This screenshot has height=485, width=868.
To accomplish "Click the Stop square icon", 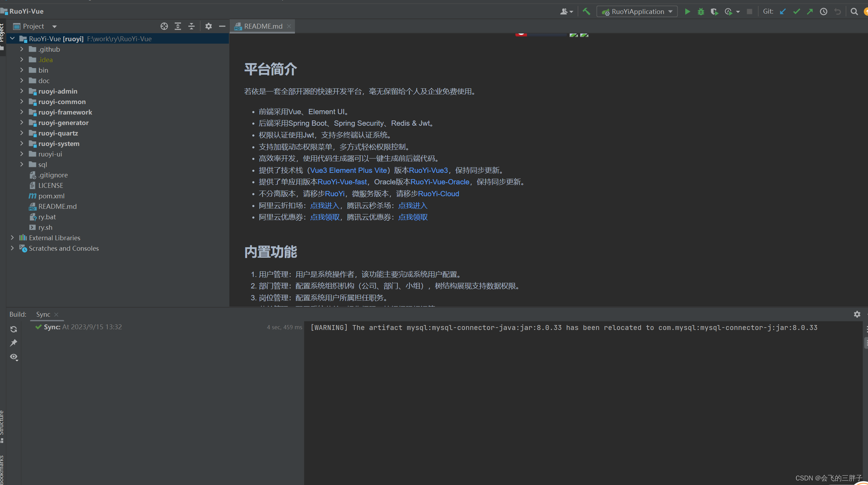I will (750, 12).
